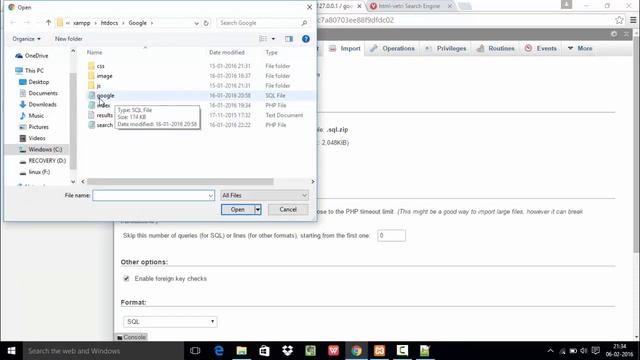This screenshot has width=640, height=360.
Task: Sort files by the Type column header
Action: pos(271,52)
